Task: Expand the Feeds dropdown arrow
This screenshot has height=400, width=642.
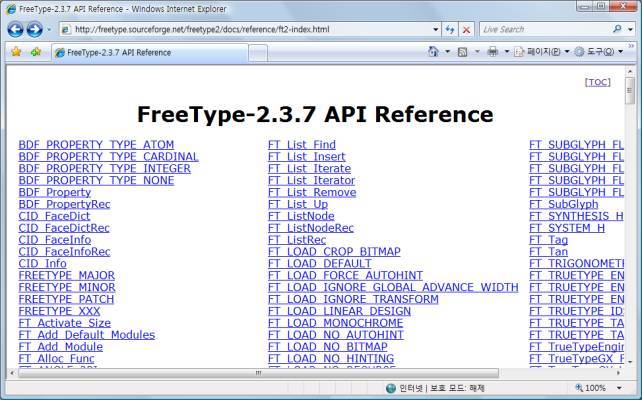Action: [477, 52]
